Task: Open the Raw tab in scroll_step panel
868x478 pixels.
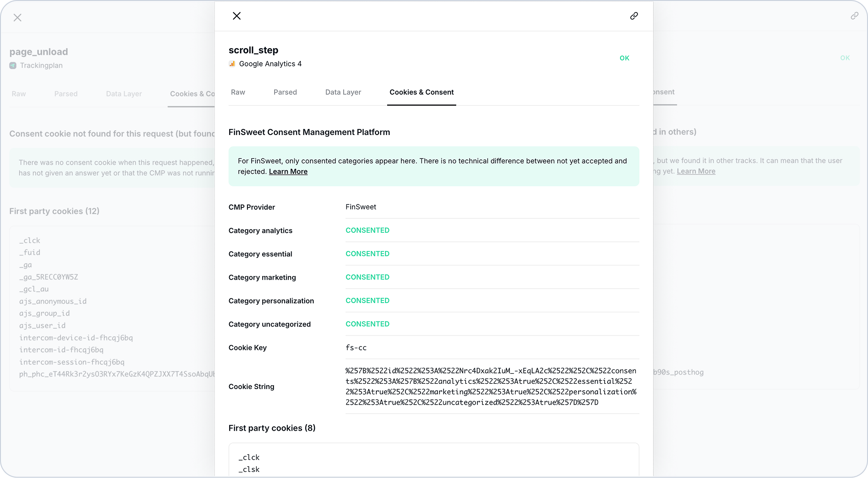Action: [238, 92]
